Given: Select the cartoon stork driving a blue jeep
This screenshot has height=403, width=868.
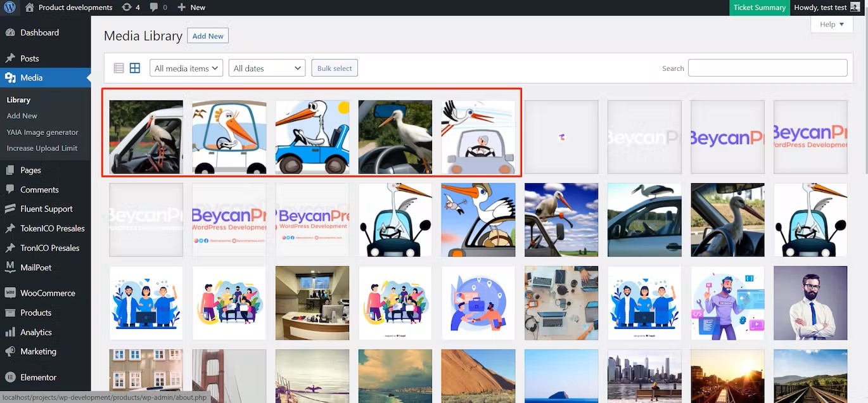Looking at the screenshot, I should (x=312, y=137).
